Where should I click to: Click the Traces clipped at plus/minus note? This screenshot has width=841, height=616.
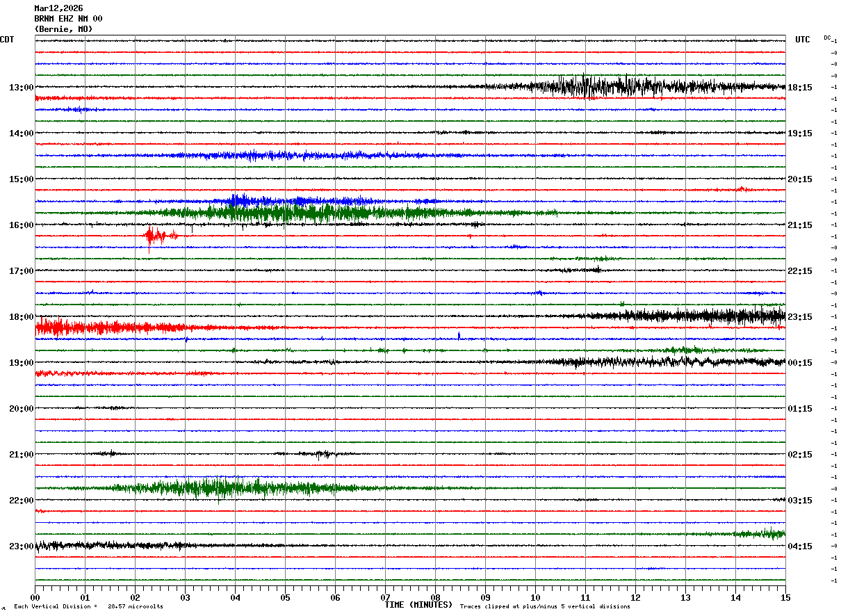coord(545,606)
